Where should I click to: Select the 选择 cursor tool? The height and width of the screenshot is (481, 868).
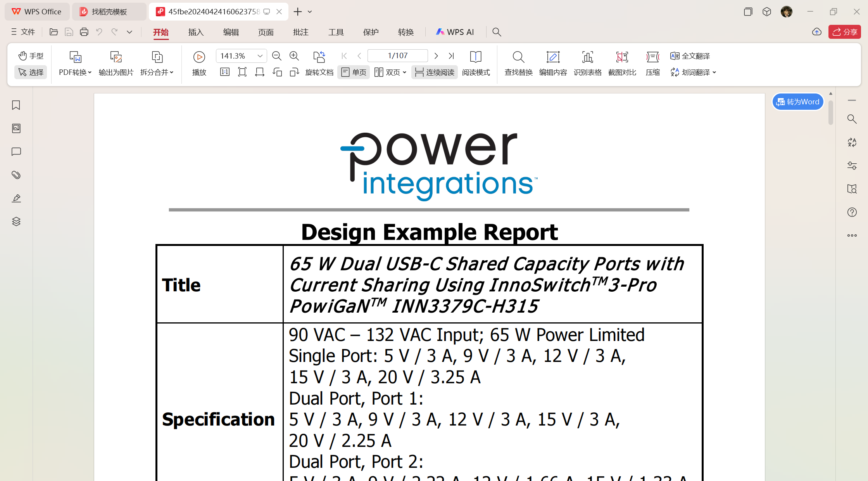click(31, 72)
